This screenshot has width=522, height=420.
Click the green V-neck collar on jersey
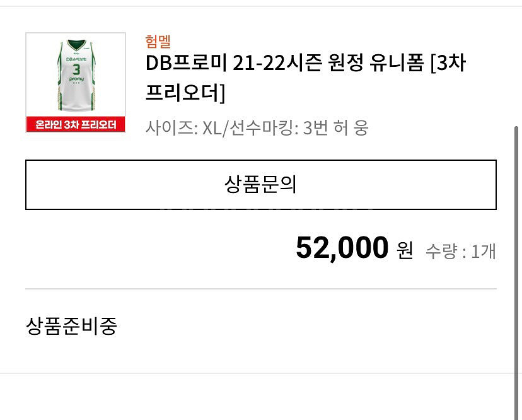[76, 45]
